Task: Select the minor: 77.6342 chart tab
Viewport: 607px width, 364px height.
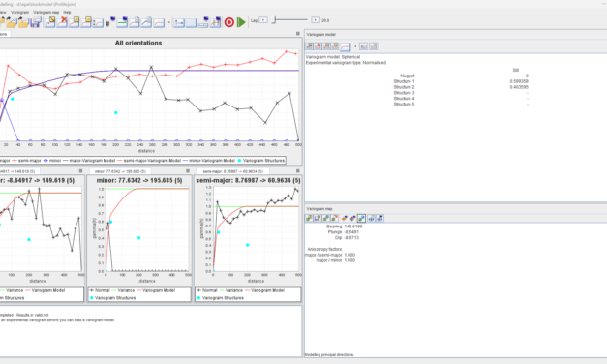Action: coord(120,171)
